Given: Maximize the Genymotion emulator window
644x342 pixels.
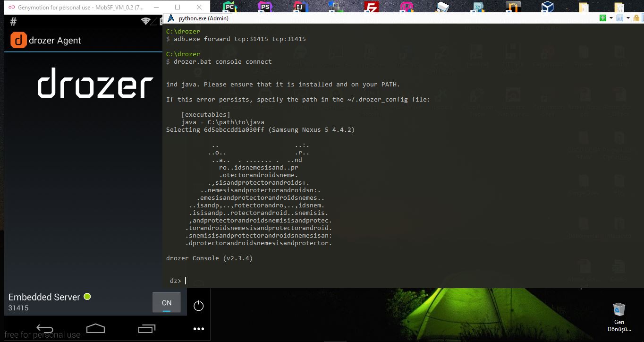Looking at the screenshot, I should pyautogui.click(x=177, y=8).
